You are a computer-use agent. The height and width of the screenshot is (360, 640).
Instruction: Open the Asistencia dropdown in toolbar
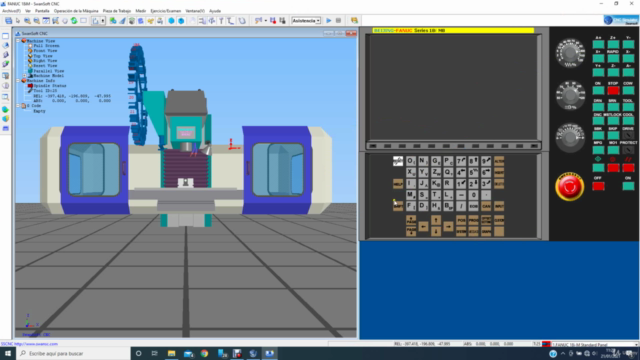[x=306, y=20]
